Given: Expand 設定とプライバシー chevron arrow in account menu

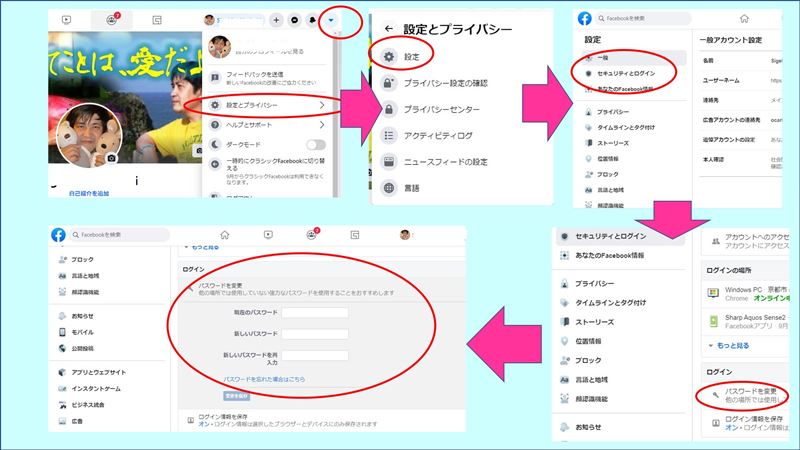Looking at the screenshot, I should (322, 105).
